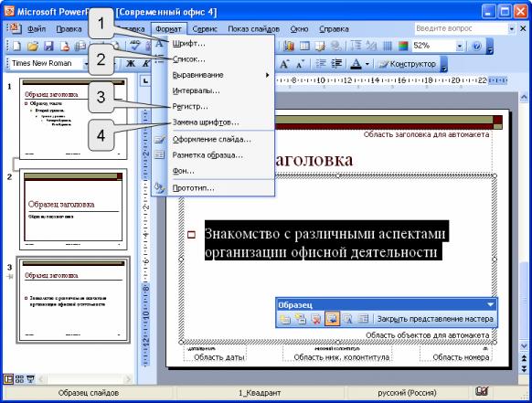
Task: Click the Delete Master icon
Action: 316,319
